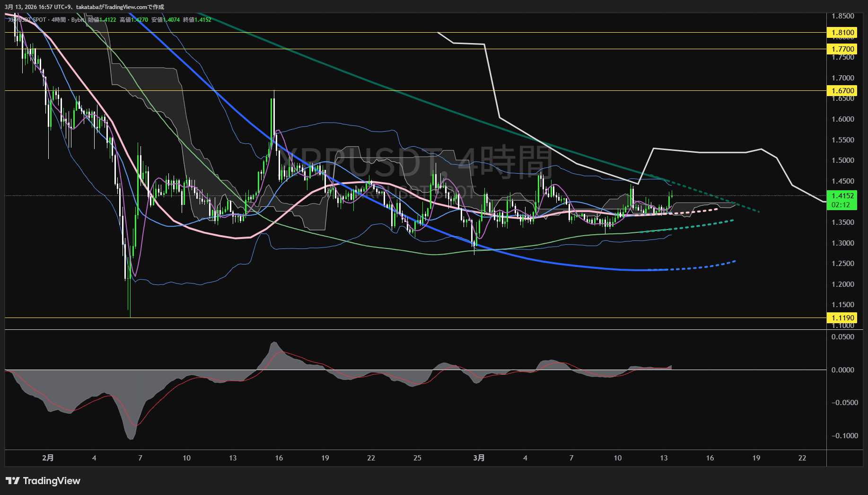Viewport: 868px width, 495px height.
Task: Click the 2月 label on the time axis
Action: click(x=48, y=458)
